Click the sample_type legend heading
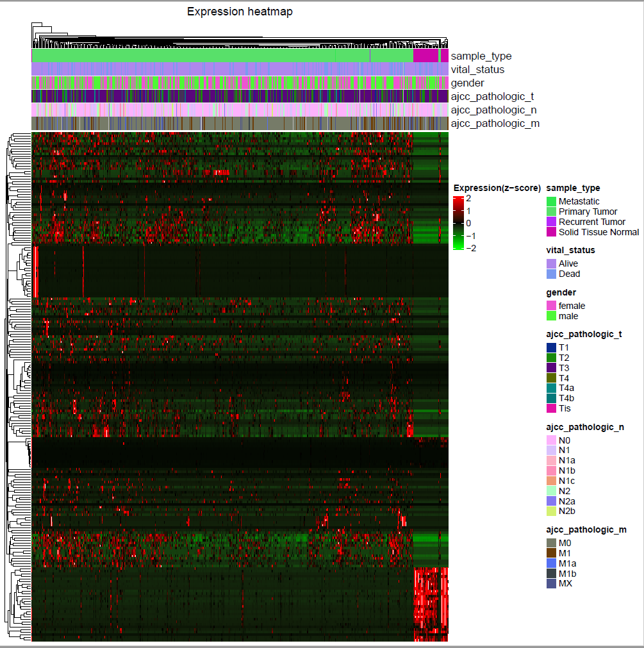Viewport: 644px width, 648px height. point(573,188)
